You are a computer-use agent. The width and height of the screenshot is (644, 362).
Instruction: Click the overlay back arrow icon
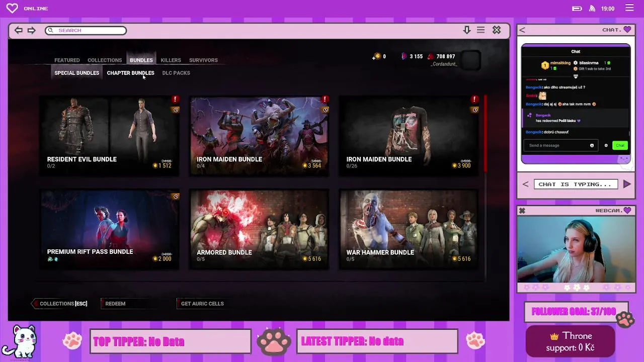click(x=19, y=30)
